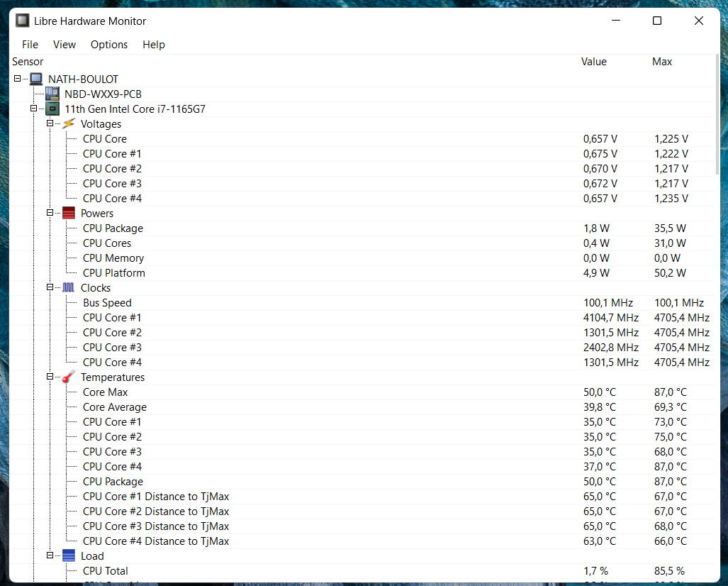Collapse the Clocks group
Image resolution: width=728 pixels, height=586 pixels.
pyautogui.click(x=50, y=287)
